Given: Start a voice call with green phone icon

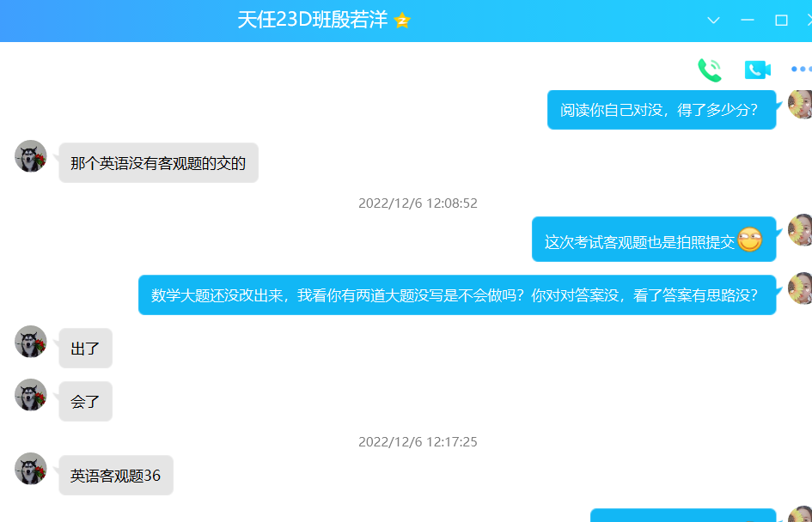Looking at the screenshot, I should [710, 70].
